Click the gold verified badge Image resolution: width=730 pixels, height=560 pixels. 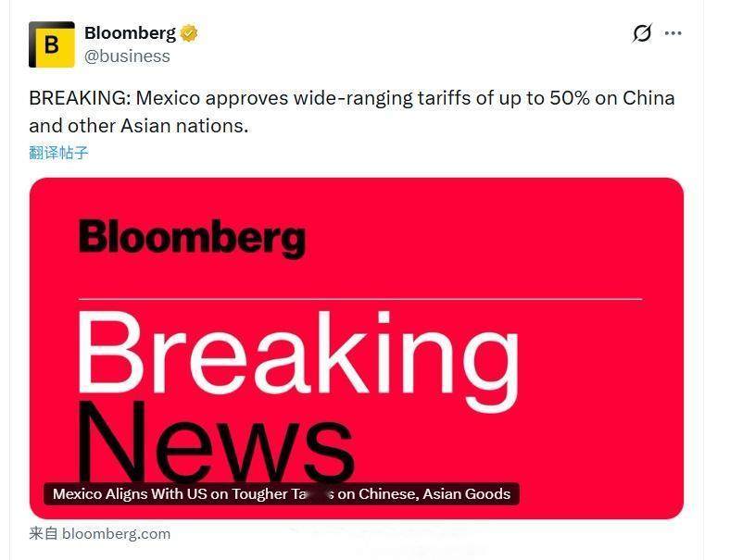point(189,33)
